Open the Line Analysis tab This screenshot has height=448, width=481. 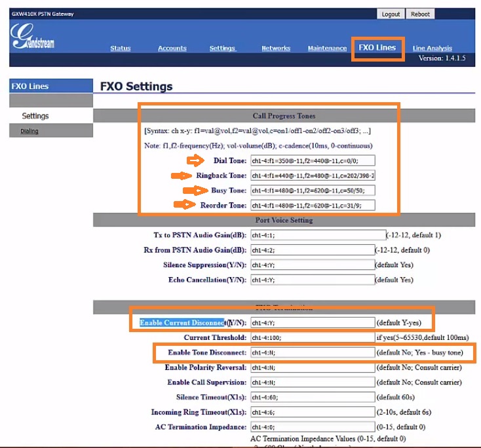[432, 48]
